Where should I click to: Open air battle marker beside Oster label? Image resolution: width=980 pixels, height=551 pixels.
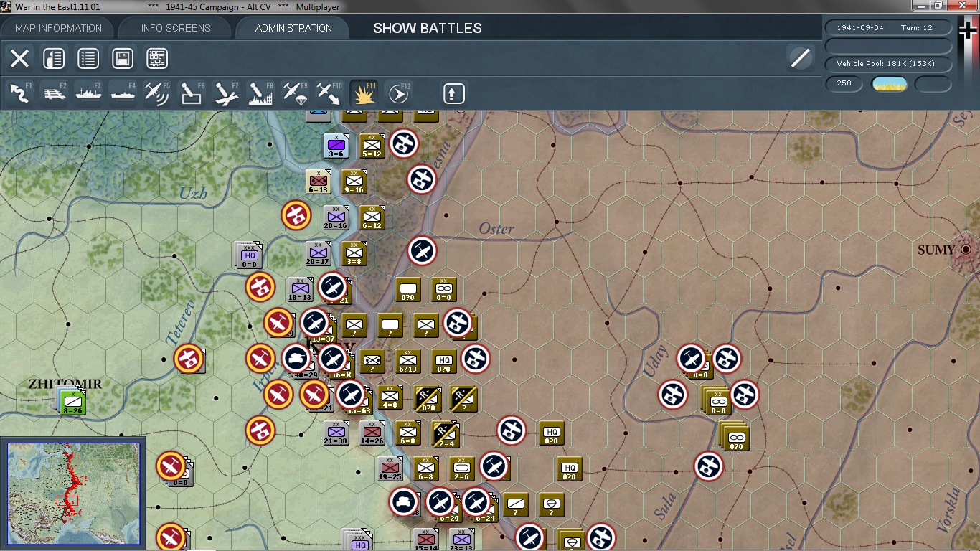pyautogui.click(x=422, y=250)
